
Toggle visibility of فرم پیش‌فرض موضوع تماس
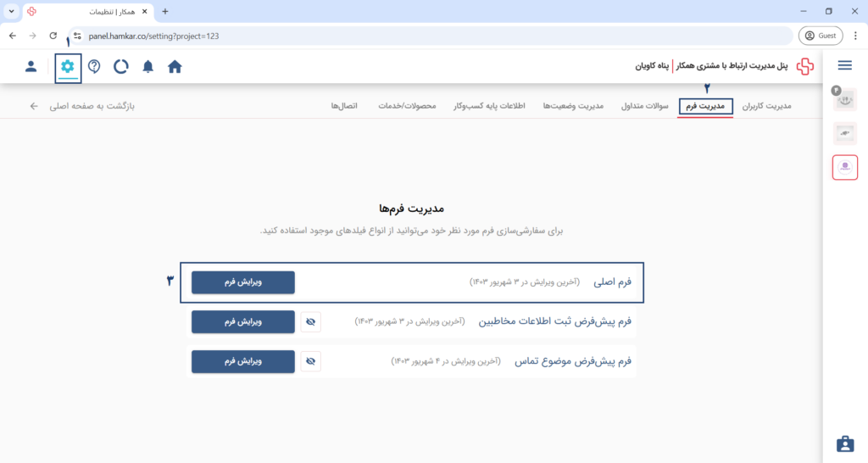310,361
